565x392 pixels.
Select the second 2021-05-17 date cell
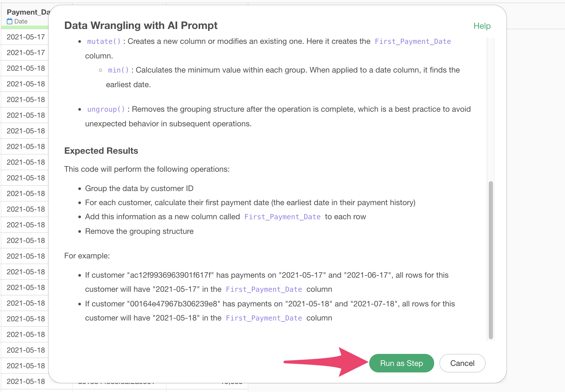point(26,52)
